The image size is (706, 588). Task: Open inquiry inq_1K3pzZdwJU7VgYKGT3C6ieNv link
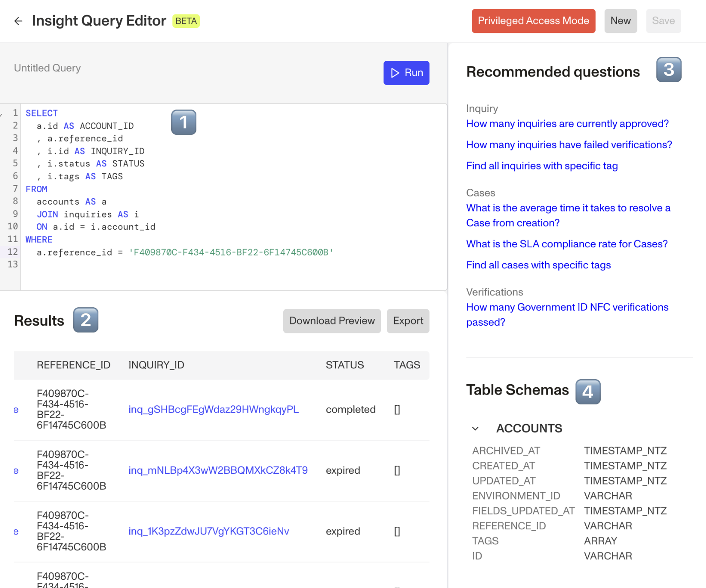(x=209, y=531)
